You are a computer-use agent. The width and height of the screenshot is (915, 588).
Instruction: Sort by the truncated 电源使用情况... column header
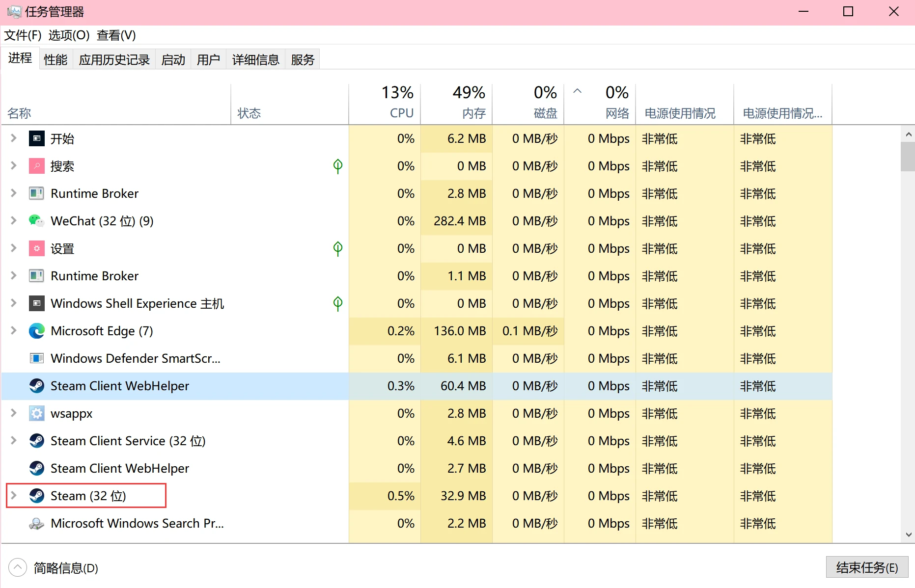coord(783,104)
